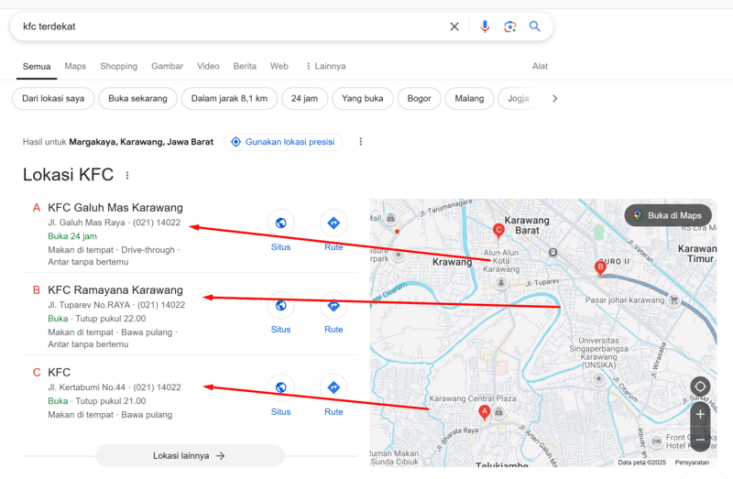Open the KFC Jl. Kertabumi No.44 listing
Screen dimensions: 733x479
[x=59, y=372]
